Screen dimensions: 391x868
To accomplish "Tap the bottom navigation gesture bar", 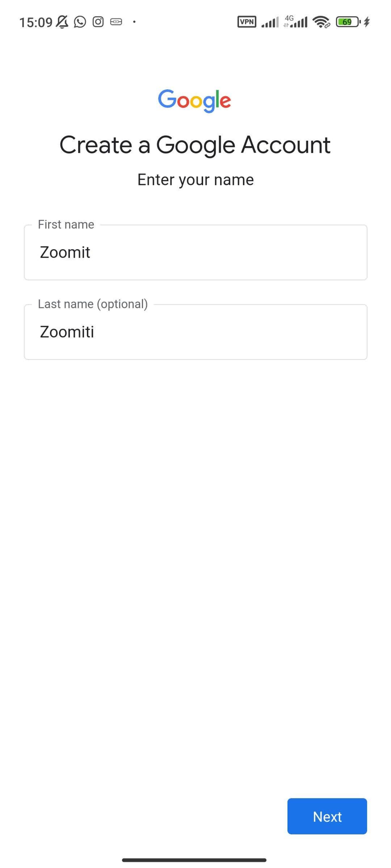I will click(194, 860).
